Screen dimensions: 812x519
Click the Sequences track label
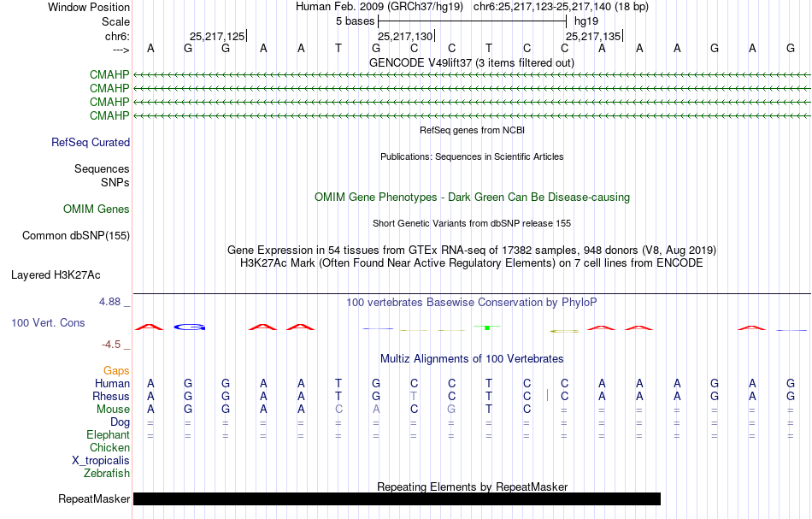(x=102, y=168)
